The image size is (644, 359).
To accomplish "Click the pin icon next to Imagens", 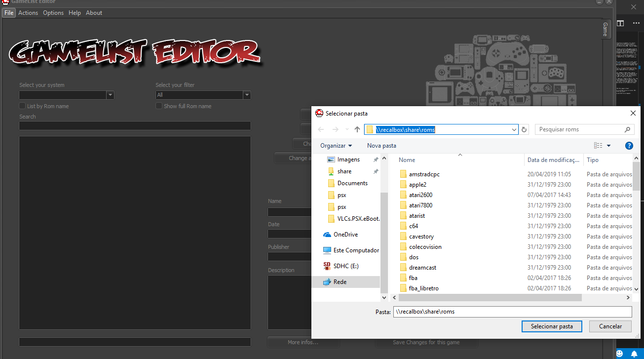I will click(x=376, y=160).
